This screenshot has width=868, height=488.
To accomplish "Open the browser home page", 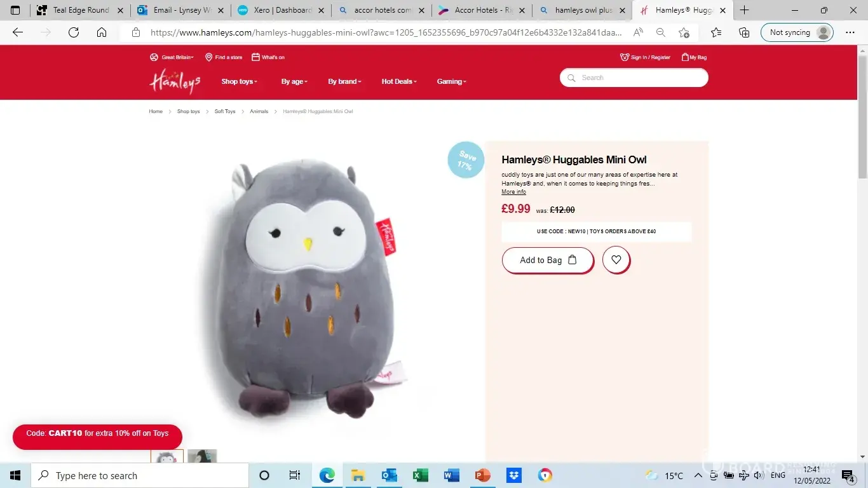I will 102,32.
